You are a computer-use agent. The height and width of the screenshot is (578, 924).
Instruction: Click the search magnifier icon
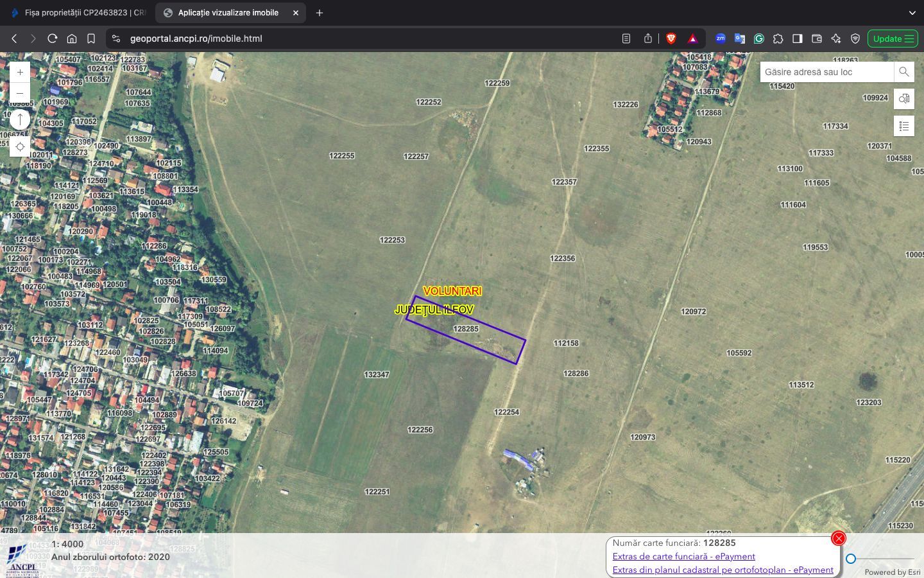903,72
